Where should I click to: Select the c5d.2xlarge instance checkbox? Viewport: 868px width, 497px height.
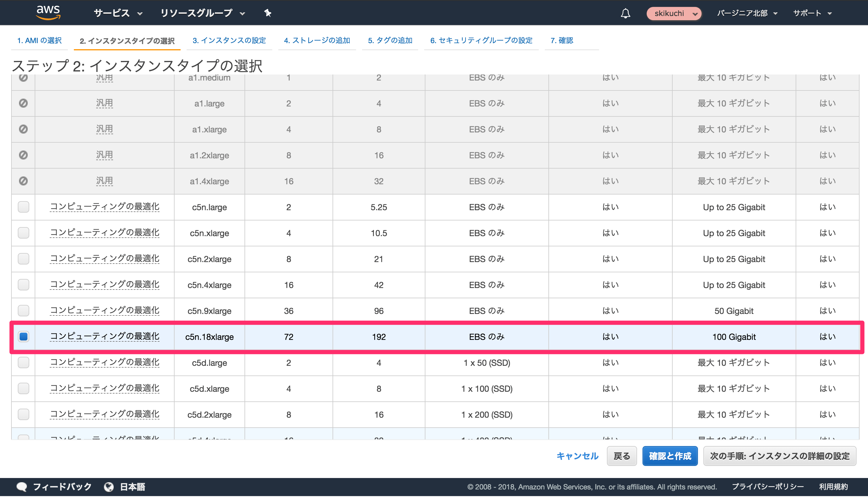24,414
